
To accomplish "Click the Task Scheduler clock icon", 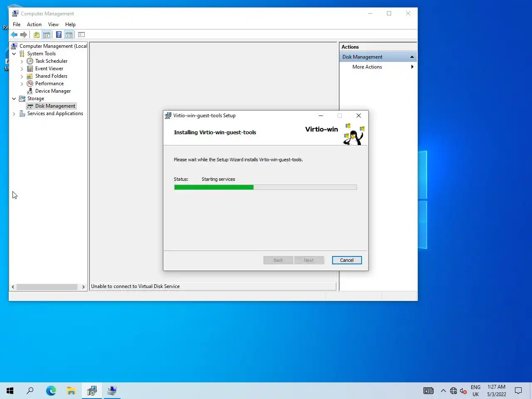I will pos(30,61).
